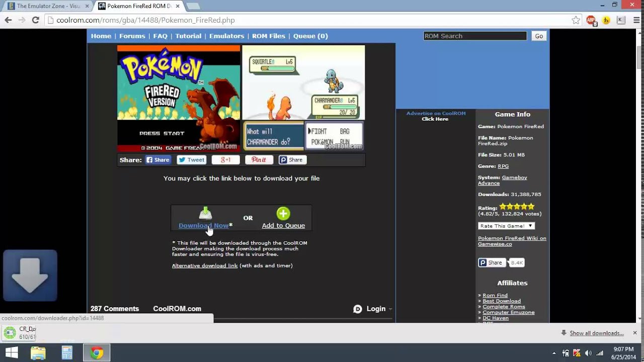Click the volume speaker tray icon
This screenshot has height=362, width=644.
pos(588,353)
